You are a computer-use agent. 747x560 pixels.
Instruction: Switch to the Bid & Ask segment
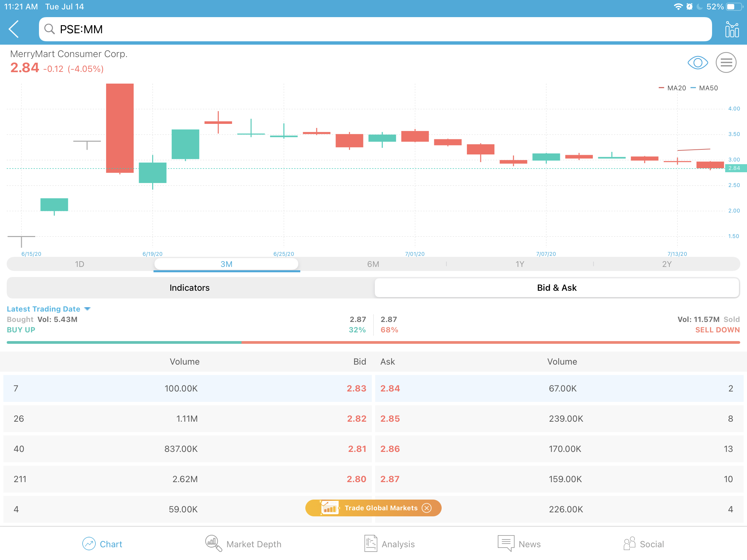[x=557, y=288]
